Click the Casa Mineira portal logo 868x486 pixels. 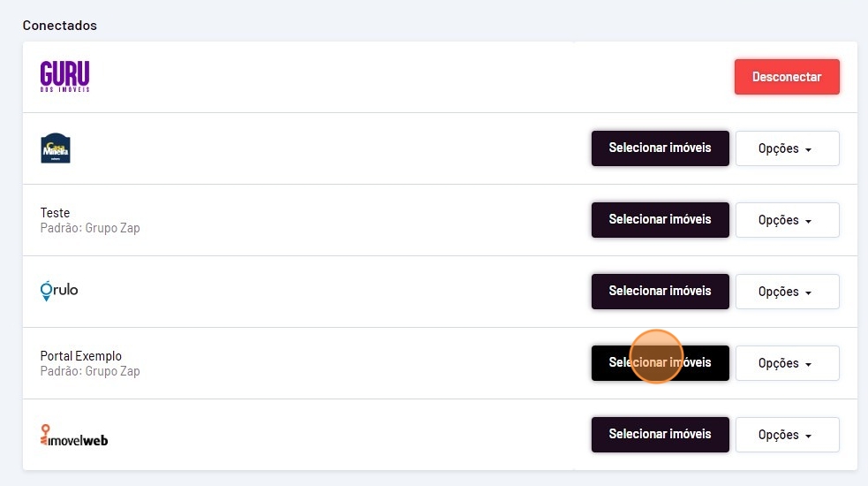coord(55,148)
